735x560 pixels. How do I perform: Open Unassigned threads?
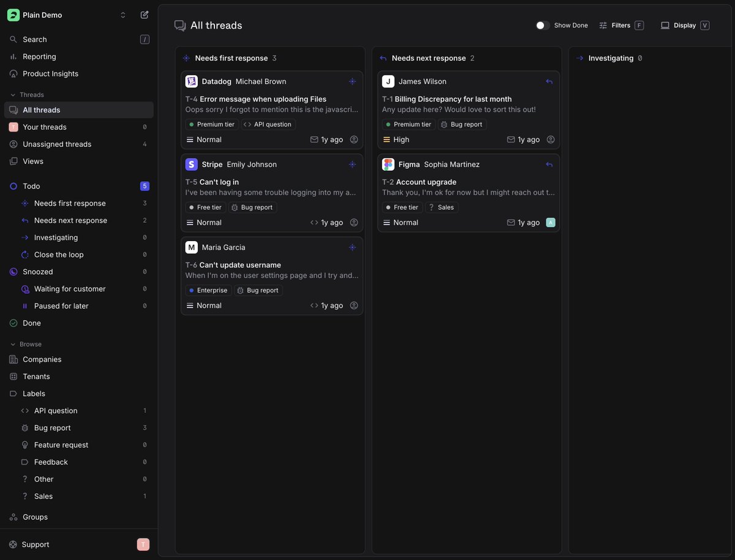click(79, 144)
